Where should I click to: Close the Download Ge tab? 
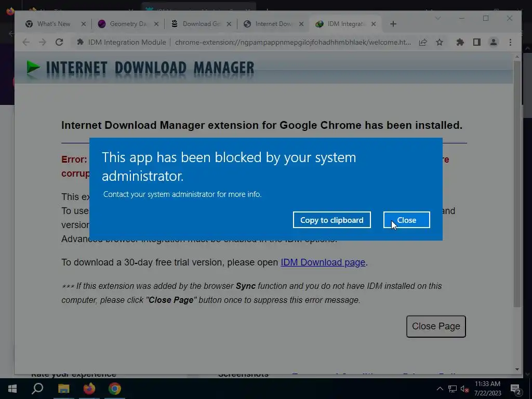tap(229, 24)
